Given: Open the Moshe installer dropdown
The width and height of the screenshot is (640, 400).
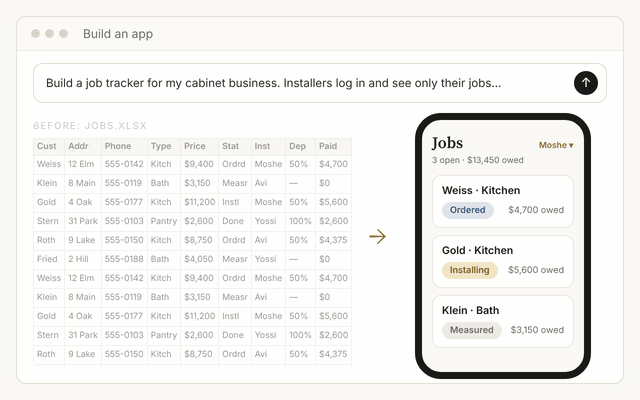Looking at the screenshot, I should (x=556, y=145).
